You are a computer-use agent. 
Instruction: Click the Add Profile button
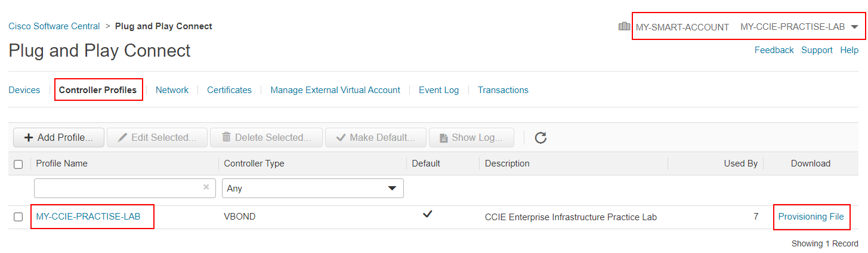coord(58,138)
